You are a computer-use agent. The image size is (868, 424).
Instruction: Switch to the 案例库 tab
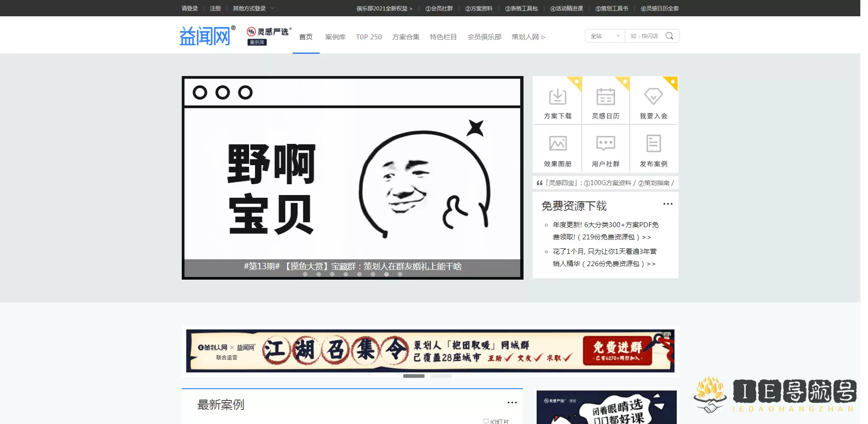point(335,37)
